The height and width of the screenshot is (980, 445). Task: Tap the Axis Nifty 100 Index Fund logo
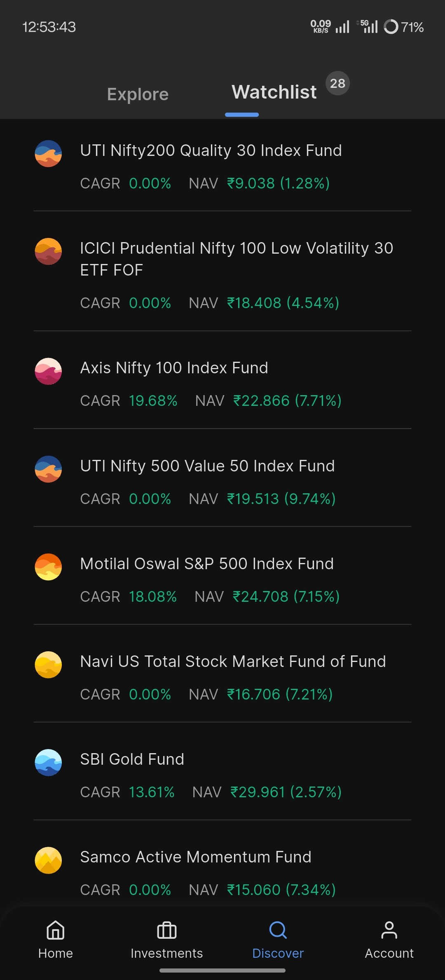(x=48, y=371)
